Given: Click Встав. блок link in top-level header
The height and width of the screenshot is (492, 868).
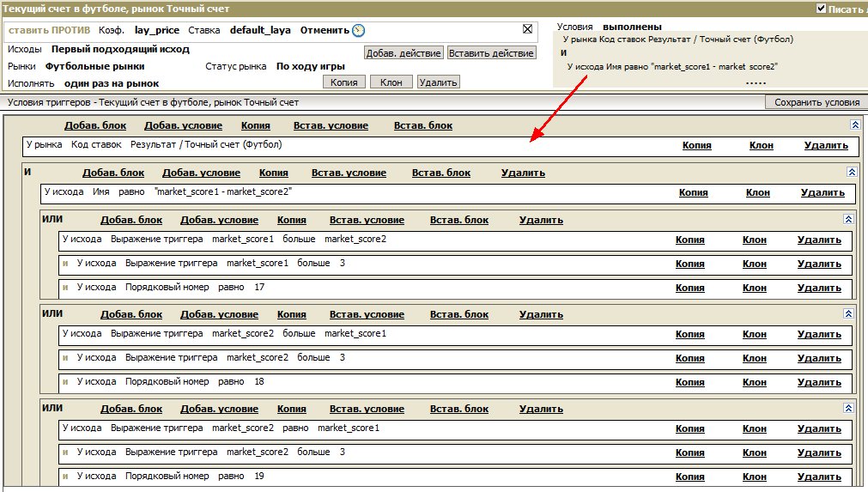Looking at the screenshot, I should tap(423, 125).
